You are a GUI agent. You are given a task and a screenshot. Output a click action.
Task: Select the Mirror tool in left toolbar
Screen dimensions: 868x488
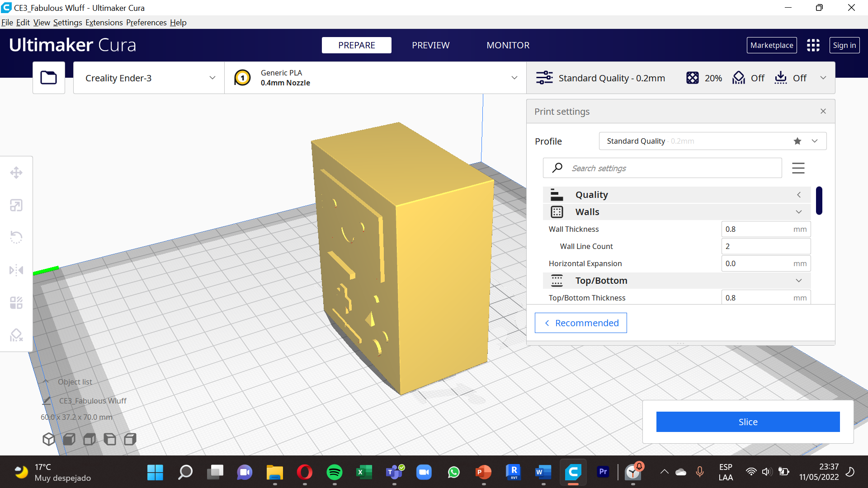(16, 270)
